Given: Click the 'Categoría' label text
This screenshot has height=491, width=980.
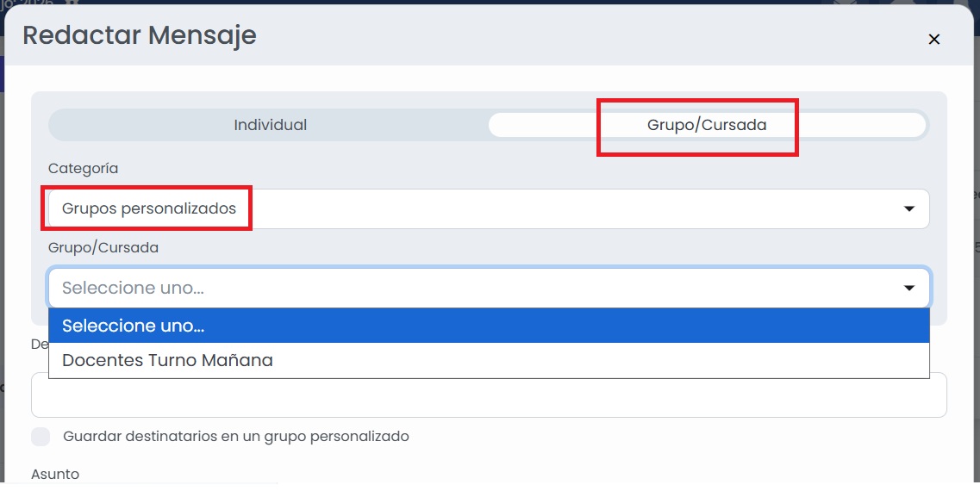Looking at the screenshot, I should pos(83,169).
